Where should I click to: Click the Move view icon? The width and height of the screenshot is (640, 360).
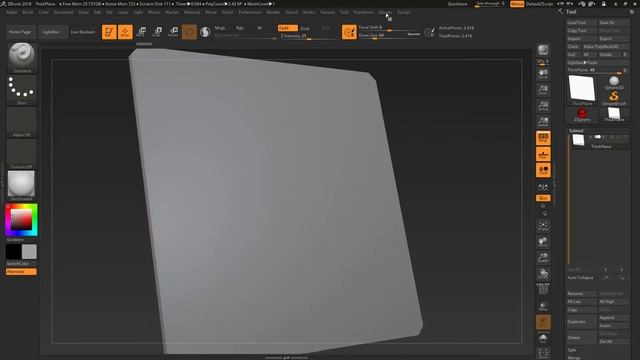[543, 242]
